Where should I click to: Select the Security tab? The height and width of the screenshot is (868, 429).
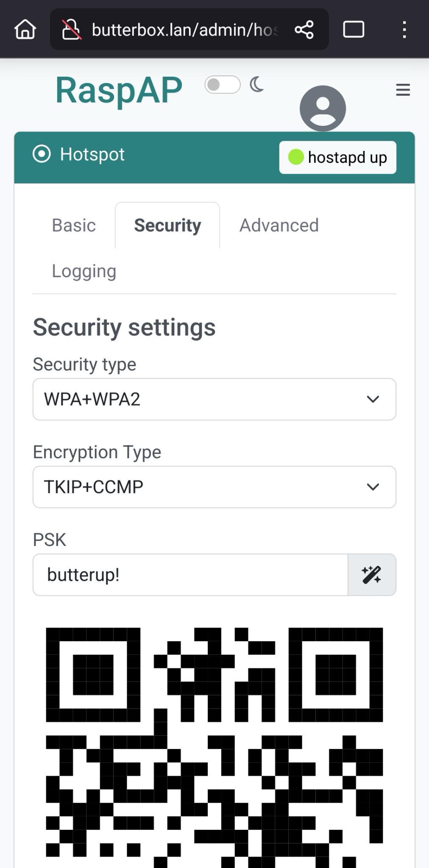click(167, 225)
